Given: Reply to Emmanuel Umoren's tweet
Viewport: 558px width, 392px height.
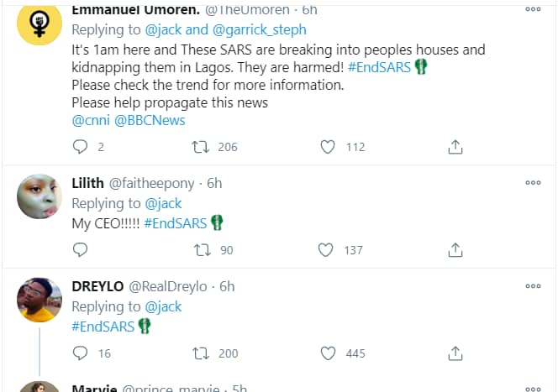Looking at the screenshot, I should click(81, 147).
